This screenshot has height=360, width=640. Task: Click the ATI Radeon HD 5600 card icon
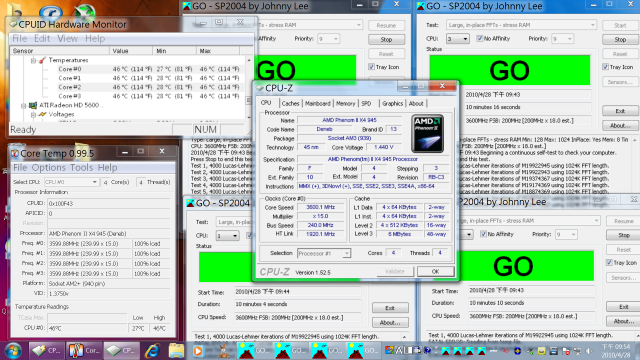[x=33, y=105]
